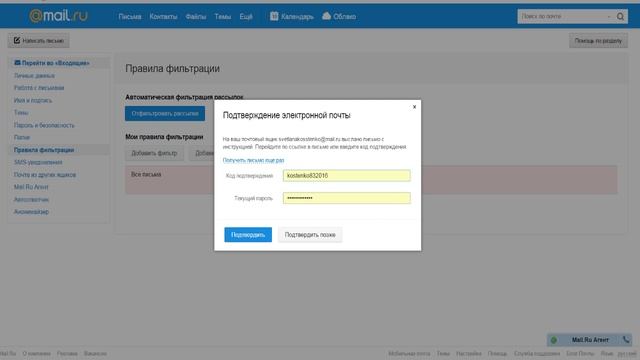Screen dimensions: 640x360
Task: Open Автоответчик in the sidebar
Action: (x=31, y=199)
